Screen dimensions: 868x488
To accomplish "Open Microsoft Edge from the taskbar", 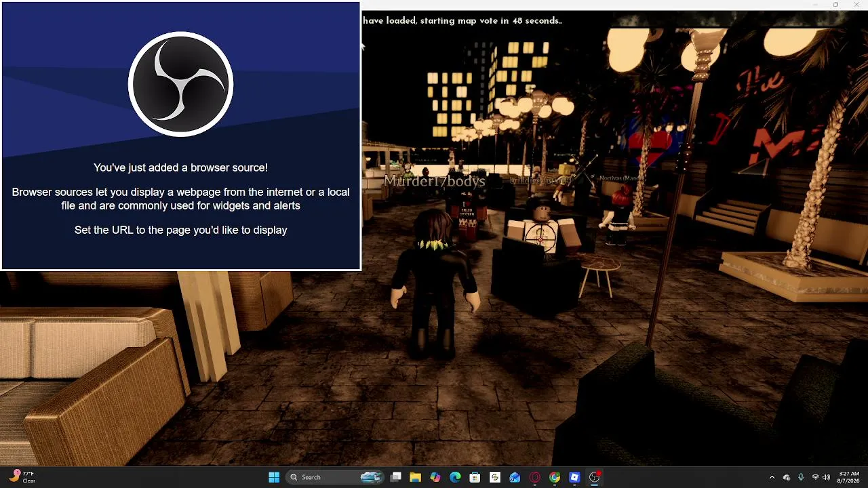I will pos(455,477).
